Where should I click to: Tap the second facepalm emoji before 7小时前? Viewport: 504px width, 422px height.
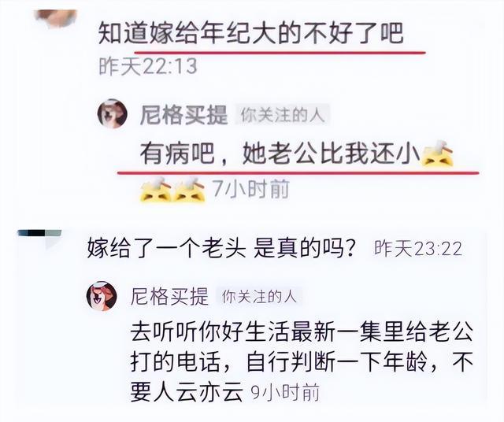tap(190, 190)
